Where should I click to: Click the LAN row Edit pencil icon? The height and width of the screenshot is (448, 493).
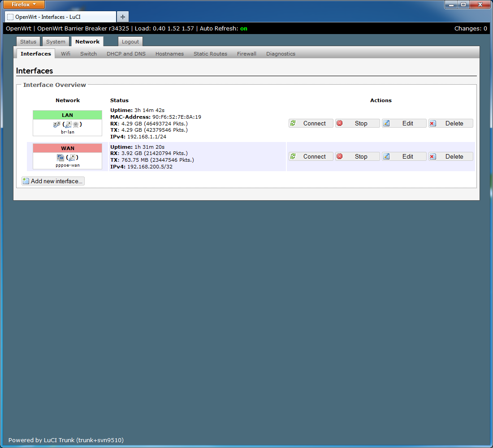point(386,123)
